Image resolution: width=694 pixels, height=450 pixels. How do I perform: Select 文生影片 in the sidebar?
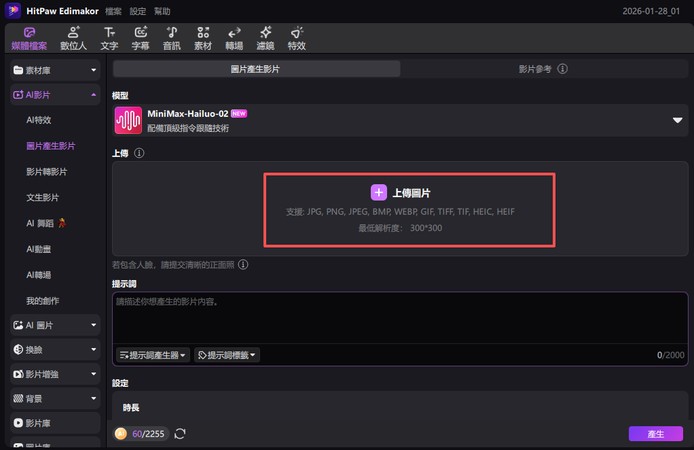click(42, 197)
